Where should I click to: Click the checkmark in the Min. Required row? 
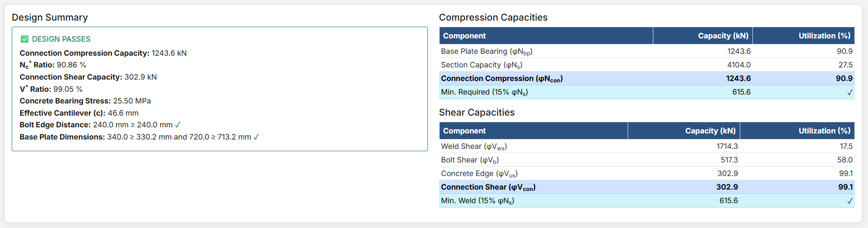click(x=850, y=92)
